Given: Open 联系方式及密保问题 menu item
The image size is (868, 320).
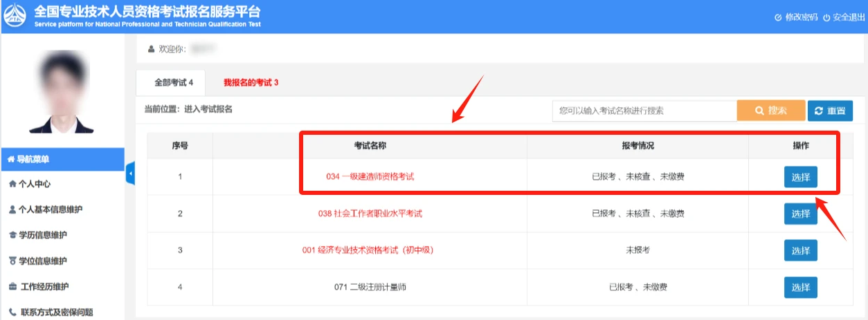Looking at the screenshot, I should click(55, 312).
